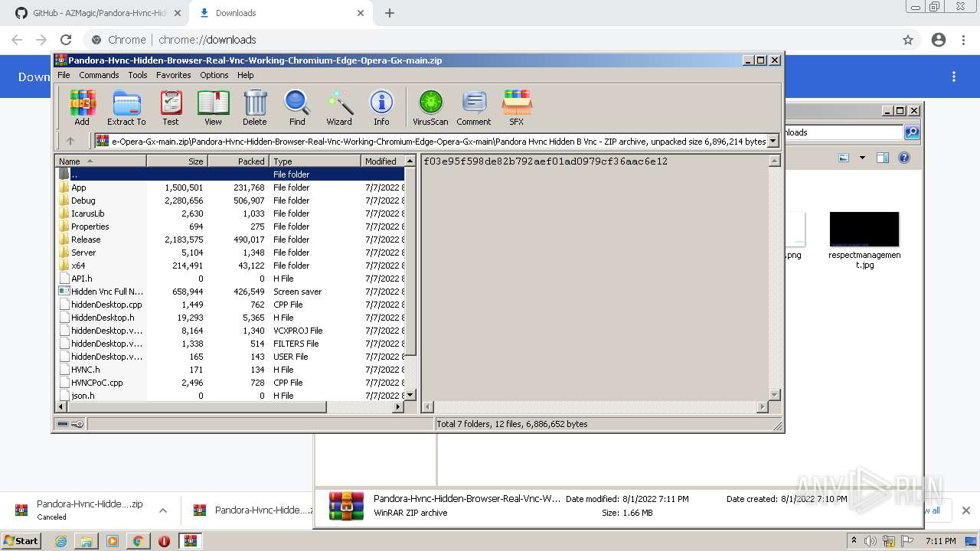Image resolution: width=980 pixels, height=551 pixels.
Task: Click comment pane scroll up arrow
Action: [774, 161]
